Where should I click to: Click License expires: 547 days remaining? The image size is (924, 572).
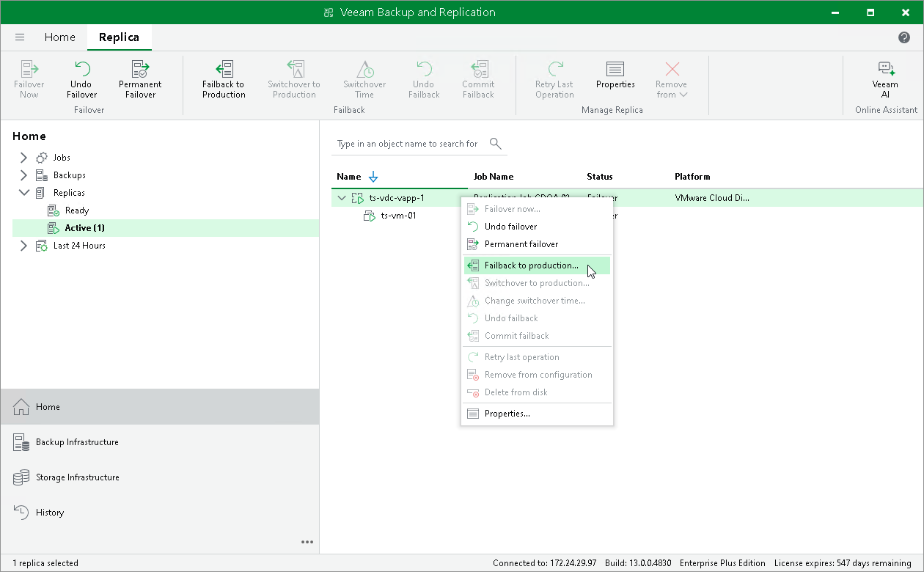[843, 563]
